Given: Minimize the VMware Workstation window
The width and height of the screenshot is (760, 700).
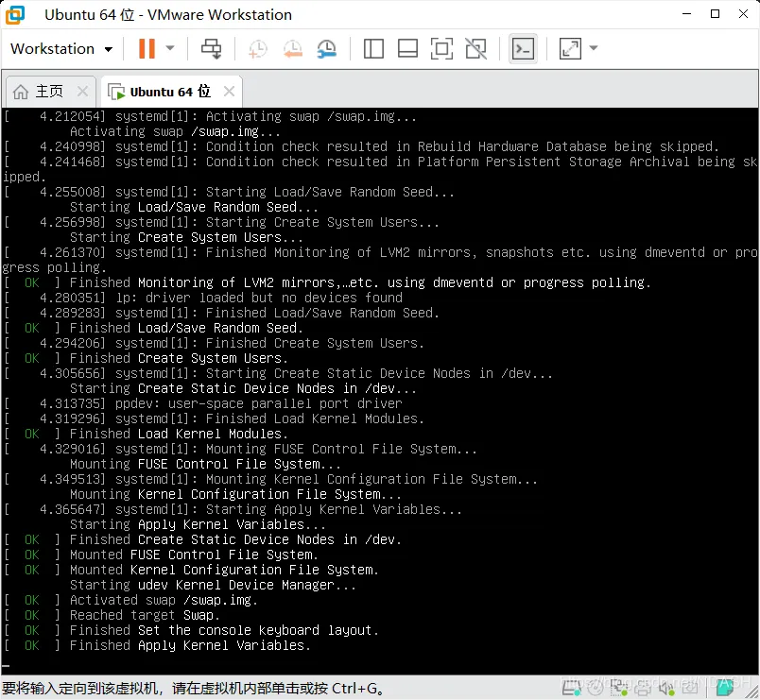Looking at the screenshot, I should [687, 14].
